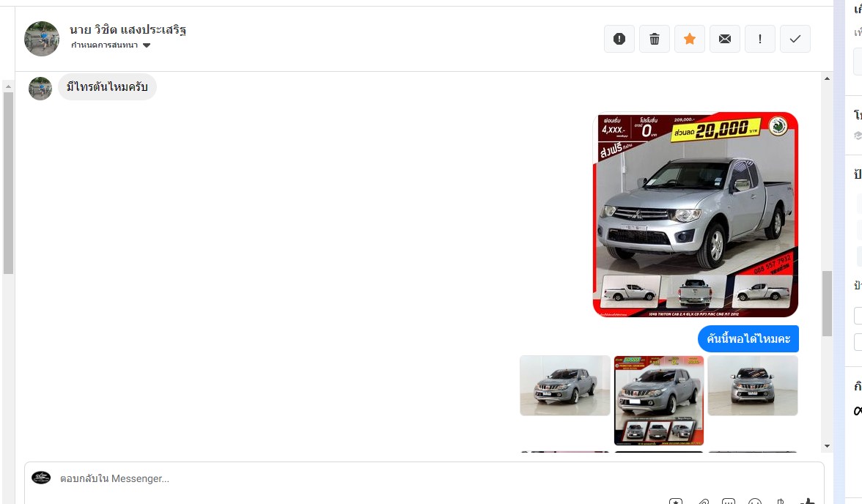Click contact name นาย วิชิต แสงประเสริฐ
Viewport: 862px width, 504px height.
coord(128,29)
